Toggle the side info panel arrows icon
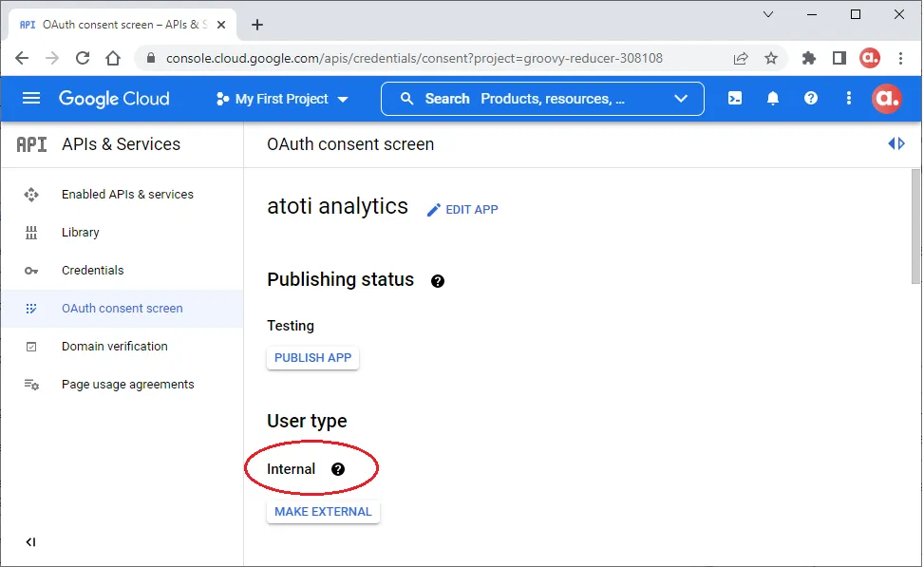Screen dimensions: 924x567 [x=896, y=143]
